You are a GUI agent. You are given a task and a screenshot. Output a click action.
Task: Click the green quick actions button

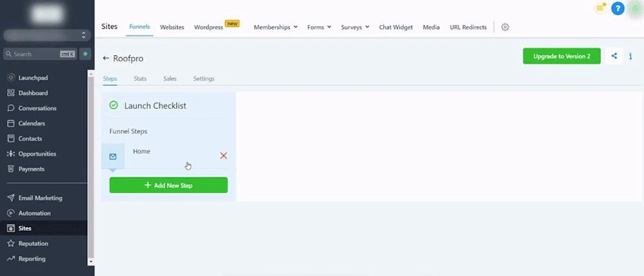coord(85,54)
